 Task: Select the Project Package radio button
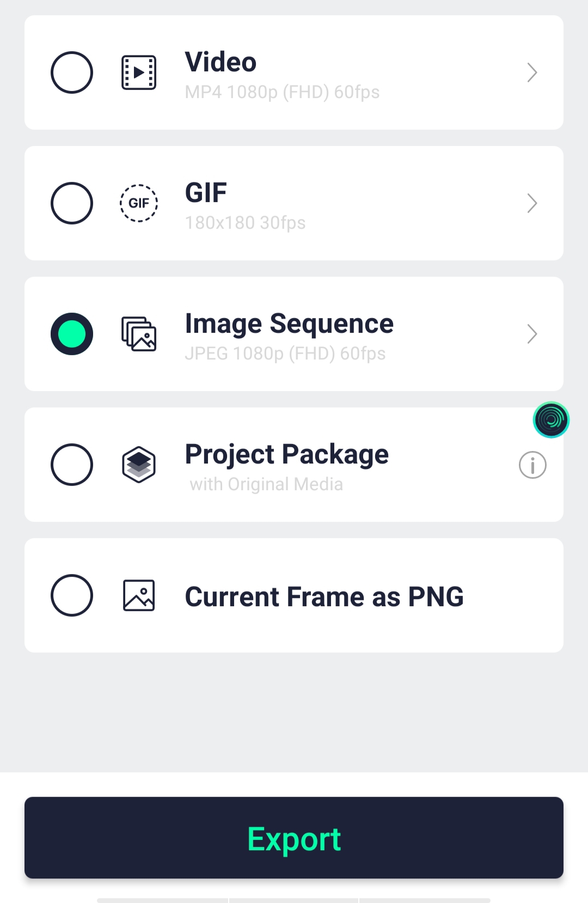[x=72, y=465]
